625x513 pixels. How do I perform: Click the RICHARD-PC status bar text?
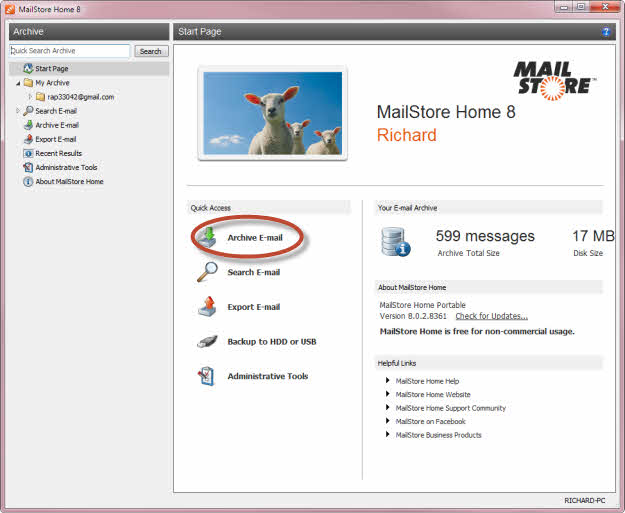(584, 500)
